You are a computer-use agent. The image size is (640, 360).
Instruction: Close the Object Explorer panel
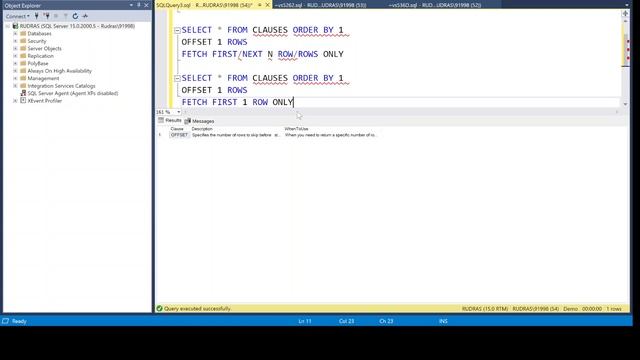click(x=146, y=5)
